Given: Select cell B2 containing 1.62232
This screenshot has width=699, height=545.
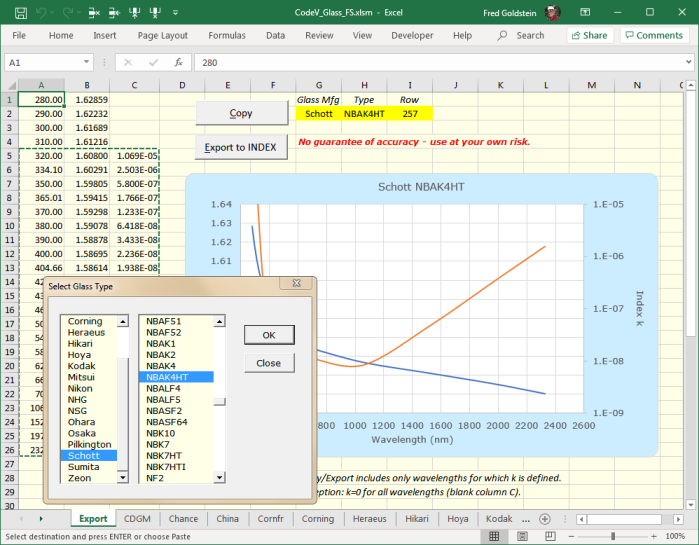Looking at the screenshot, I should (87, 114).
